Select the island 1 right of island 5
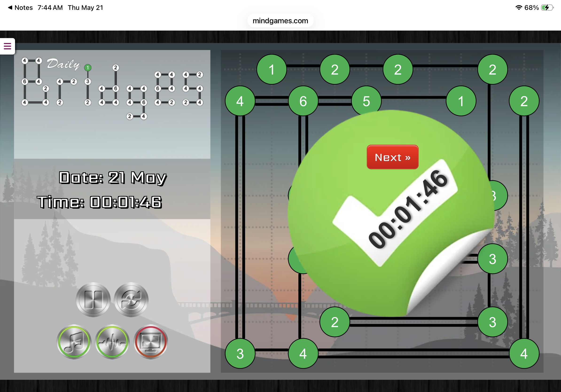Image resolution: width=561 pixels, height=392 pixels. click(x=461, y=101)
